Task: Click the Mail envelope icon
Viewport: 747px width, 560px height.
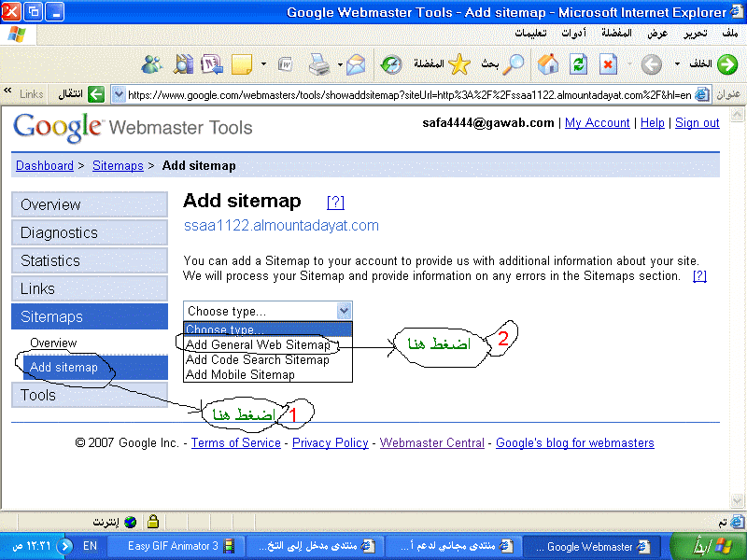Action: coord(356,64)
